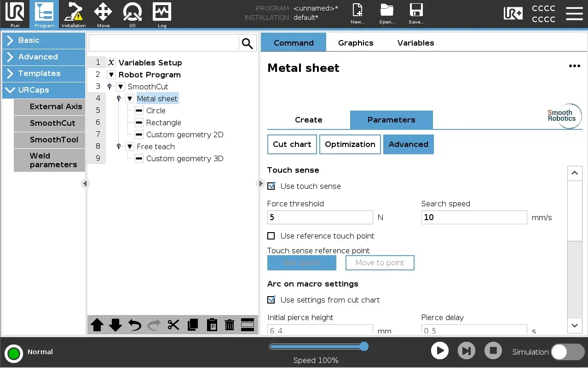588x368 pixels.
Task: Open the Program screen icon
Action: tap(44, 14)
